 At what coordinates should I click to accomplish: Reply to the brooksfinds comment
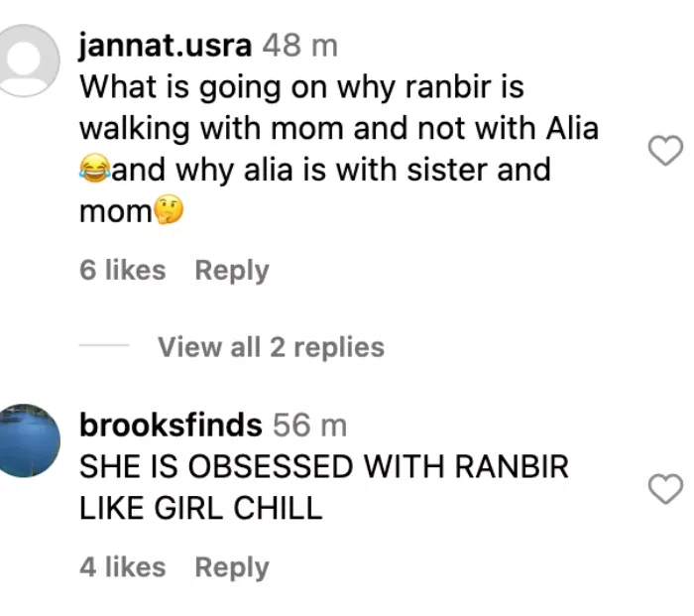pyautogui.click(x=232, y=567)
